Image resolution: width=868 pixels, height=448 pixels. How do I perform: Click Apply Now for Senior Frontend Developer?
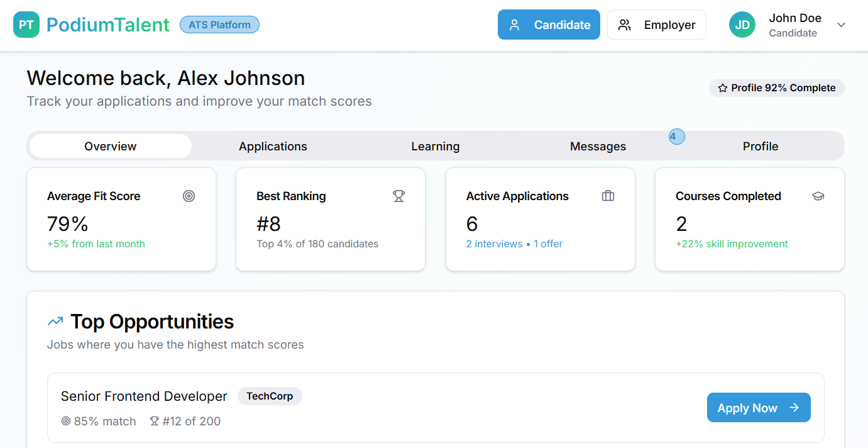[758, 408]
